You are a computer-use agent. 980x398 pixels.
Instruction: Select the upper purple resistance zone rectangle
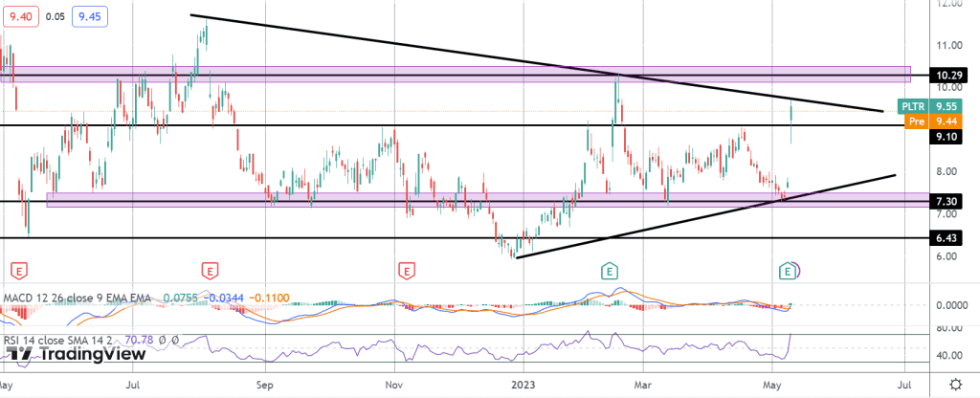[479, 74]
